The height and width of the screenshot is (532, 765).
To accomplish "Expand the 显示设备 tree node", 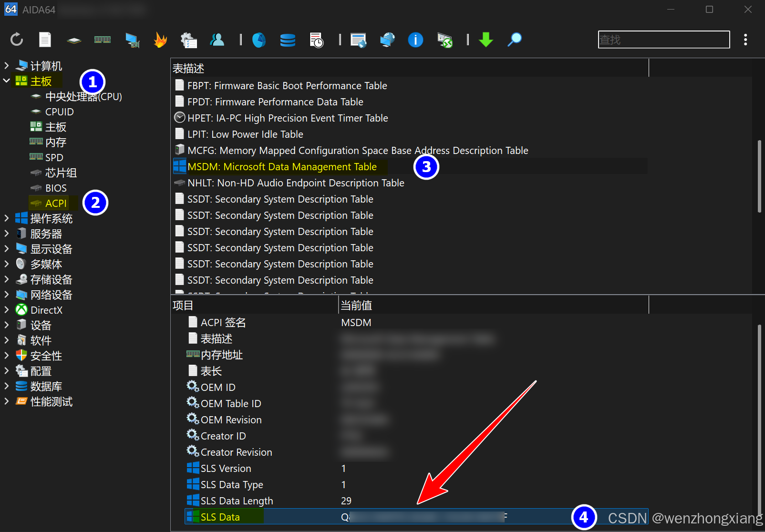I will pos(7,248).
